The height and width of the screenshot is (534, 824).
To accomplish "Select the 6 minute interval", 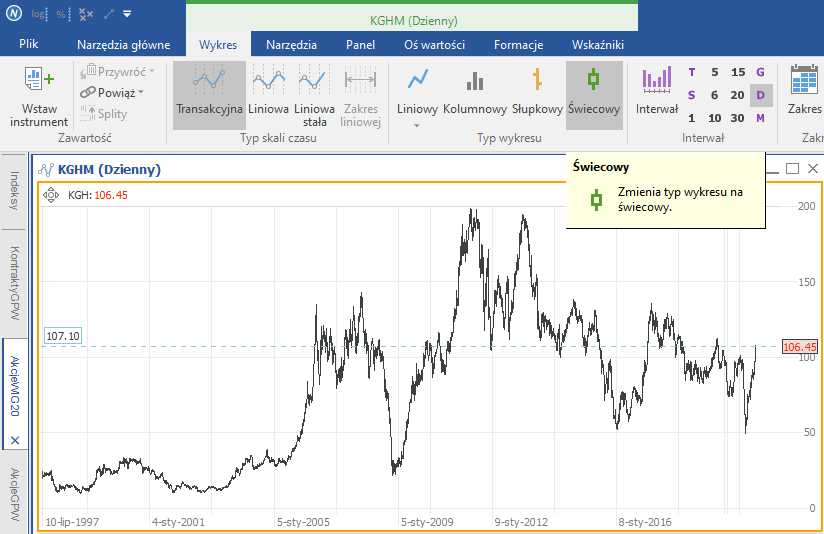I will pos(715,95).
